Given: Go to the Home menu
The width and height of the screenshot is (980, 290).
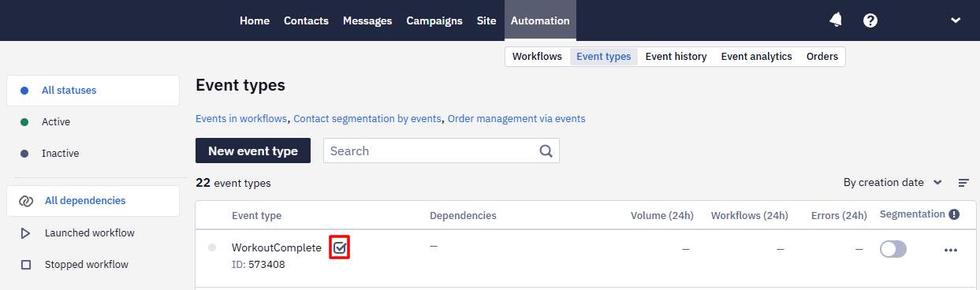Looking at the screenshot, I should pyautogui.click(x=255, y=20).
